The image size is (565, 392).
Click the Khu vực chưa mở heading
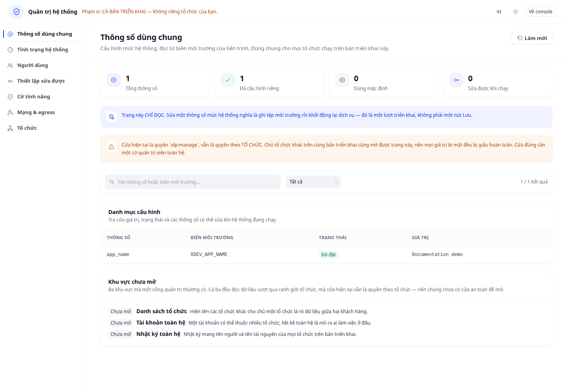coord(132,282)
